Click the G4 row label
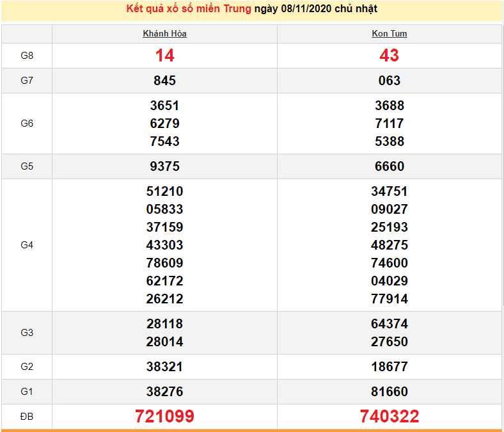This screenshot has width=504, height=432. 27,245
